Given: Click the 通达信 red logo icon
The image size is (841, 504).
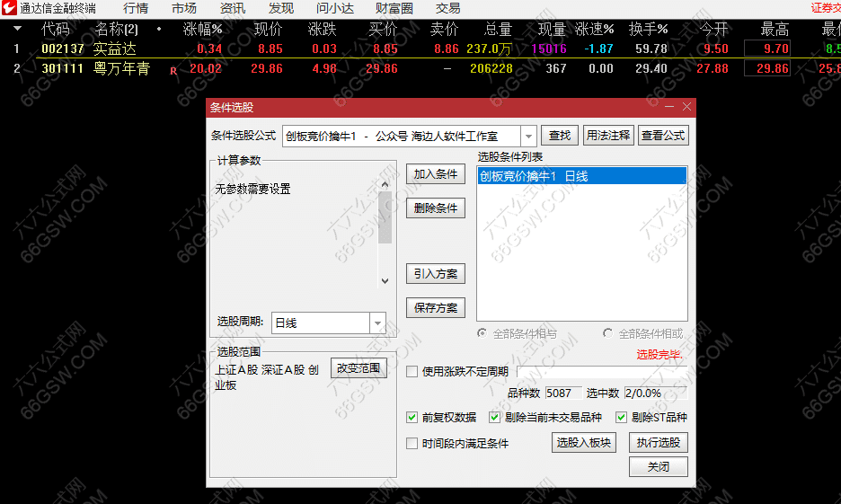Looking at the screenshot, I should tap(9, 7).
